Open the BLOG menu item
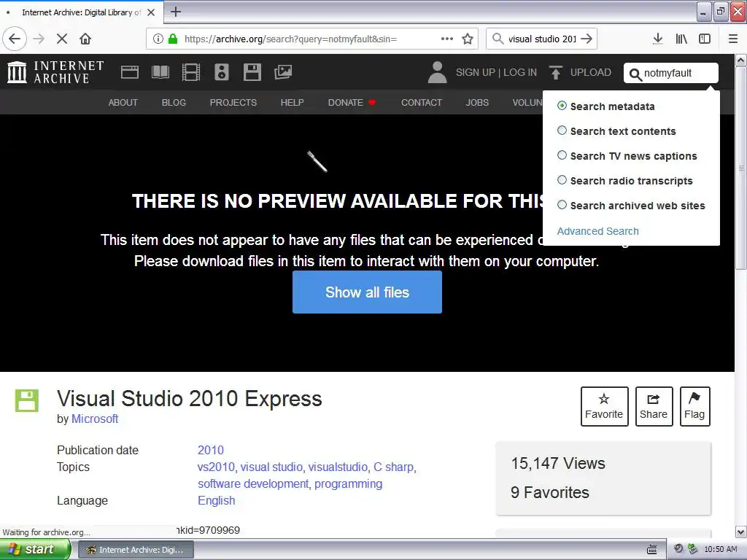Viewport: 747px width, 560px height. pyautogui.click(x=174, y=102)
